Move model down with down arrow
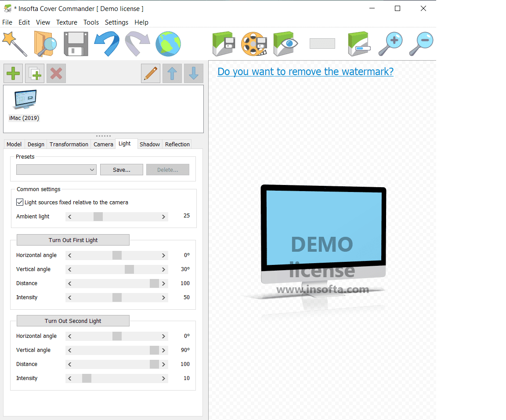The height and width of the screenshot is (420, 506). [194, 74]
